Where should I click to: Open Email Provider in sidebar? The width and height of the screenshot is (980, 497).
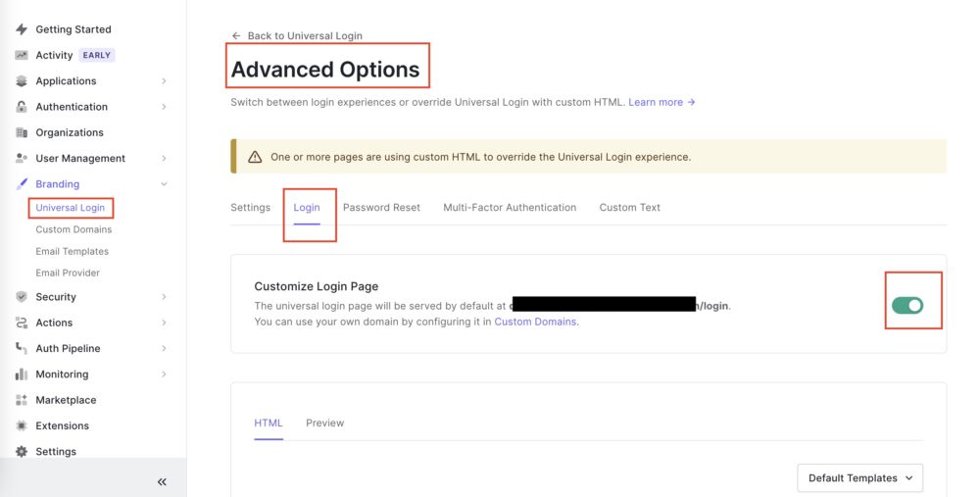68,273
